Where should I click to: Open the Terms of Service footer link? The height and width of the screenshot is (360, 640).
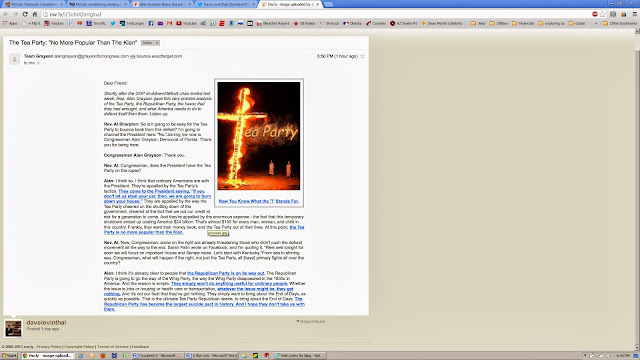[x=113, y=347]
